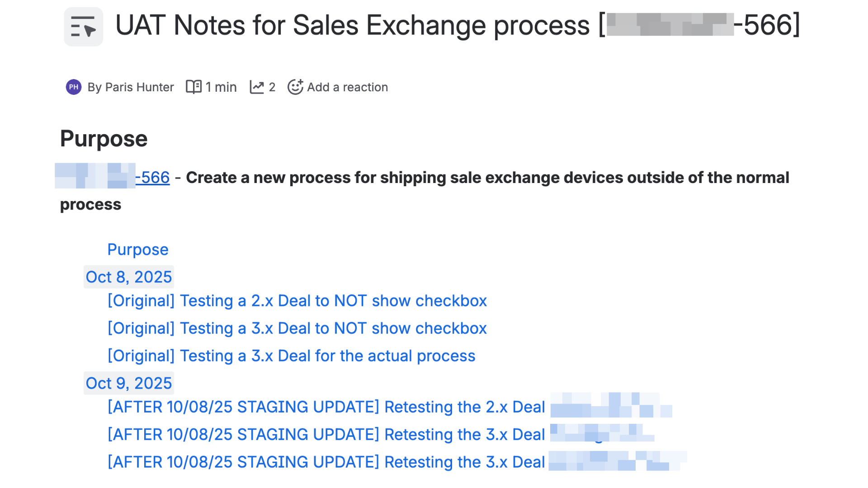Open the -566 ticket link under Purpose
This screenshot has height=488, width=868.
[x=153, y=178]
